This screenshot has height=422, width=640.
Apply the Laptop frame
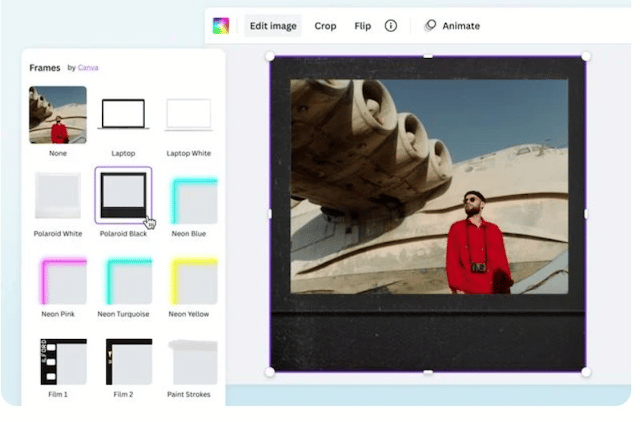click(123, 114)
